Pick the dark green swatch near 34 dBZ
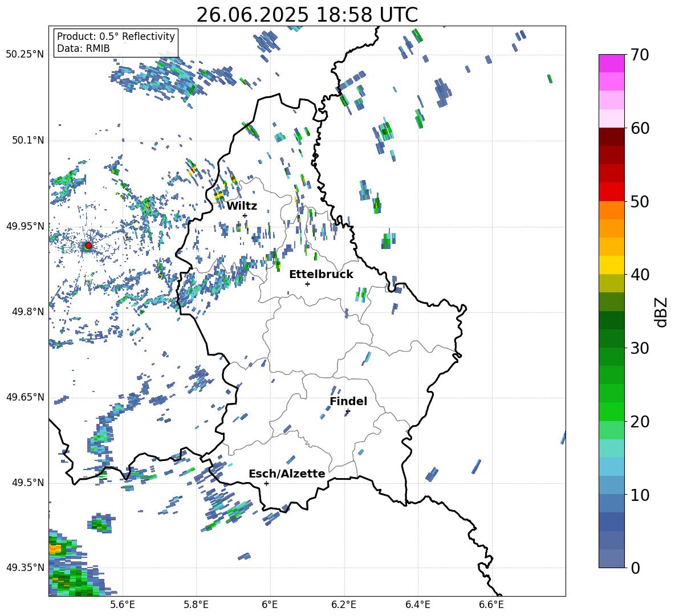Image resolution: width=675 pixels, height=616 pixels. point(611,320)
